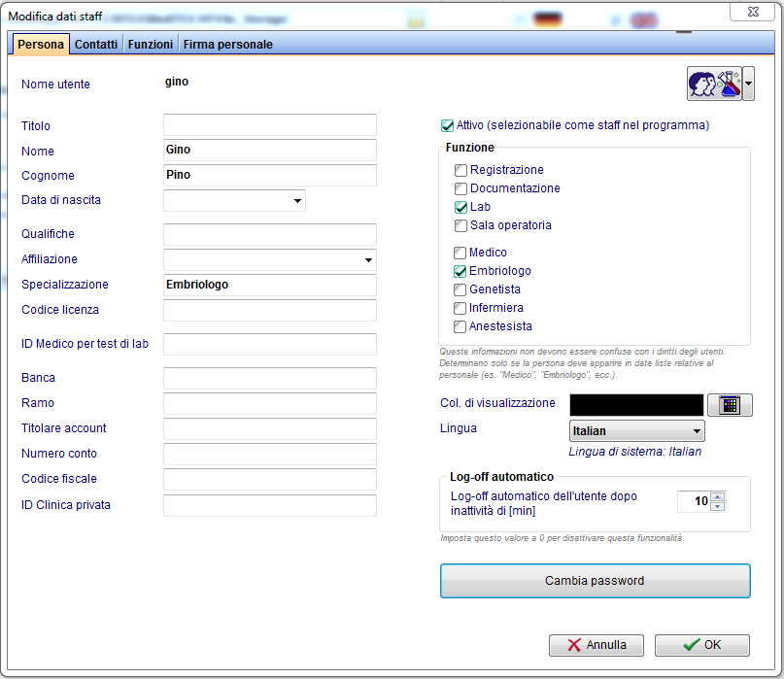Check the Infermiera checkbox
Screen dimensions: 784x679
coord(460,308)
